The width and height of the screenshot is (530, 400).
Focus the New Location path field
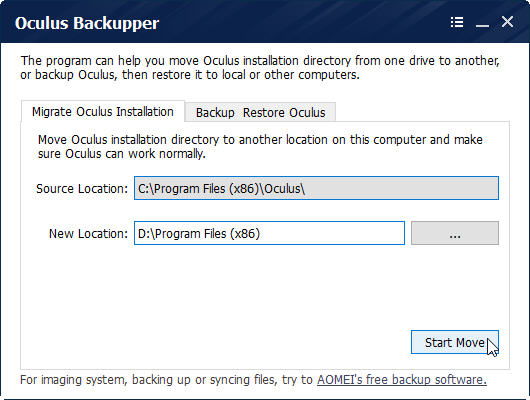269,233
